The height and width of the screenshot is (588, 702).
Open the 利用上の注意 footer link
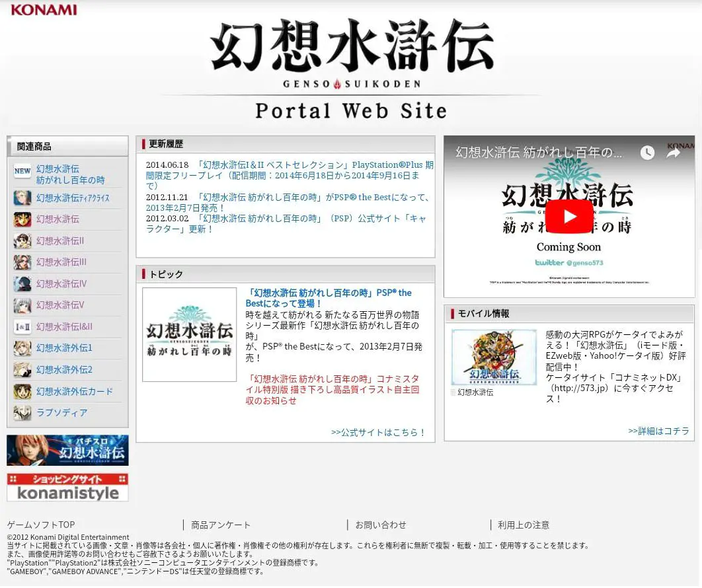tap(524, 525)
